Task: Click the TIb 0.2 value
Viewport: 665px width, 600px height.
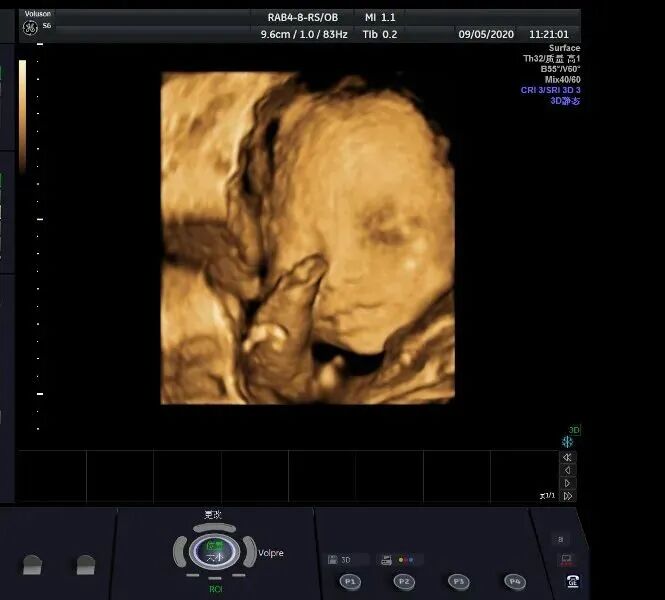Action: point(380,35)
